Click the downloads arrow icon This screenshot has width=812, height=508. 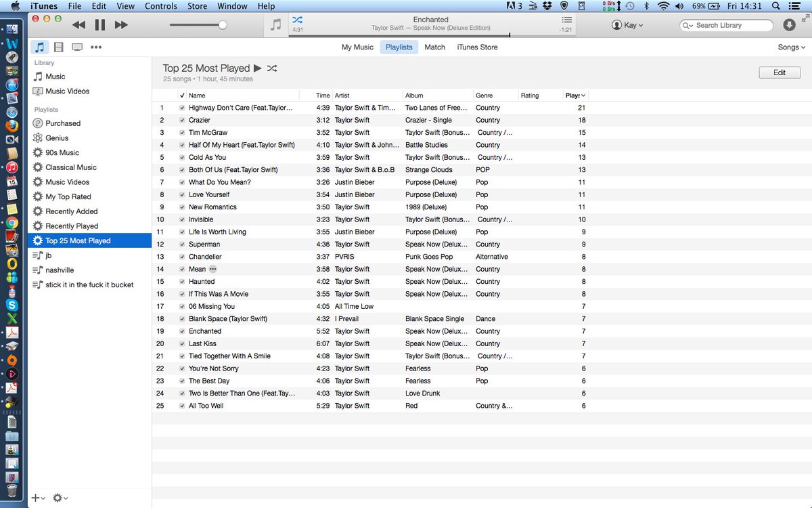[789, 25]
